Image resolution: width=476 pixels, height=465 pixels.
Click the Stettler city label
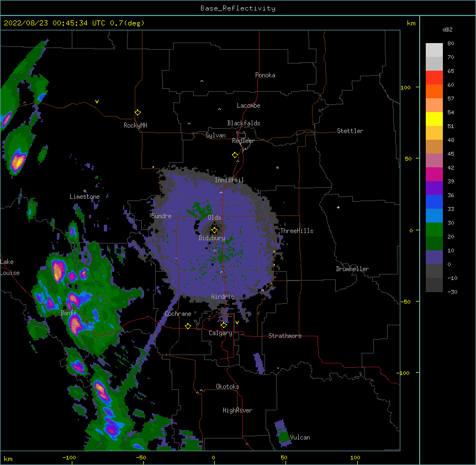(350, 131)
